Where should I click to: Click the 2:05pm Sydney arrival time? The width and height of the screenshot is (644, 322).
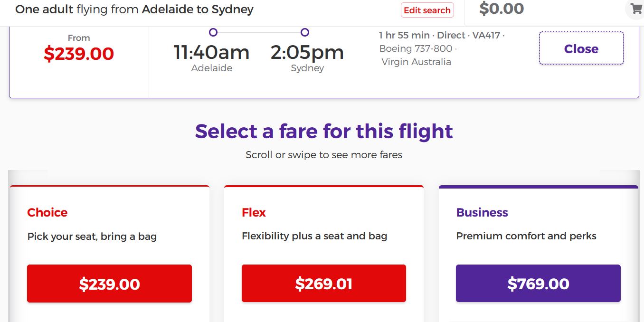[307, 52]
